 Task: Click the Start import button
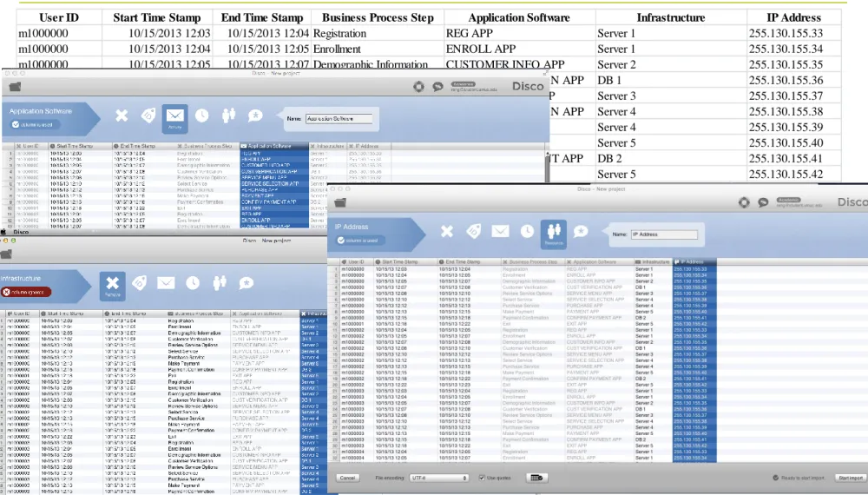pos(851,478)
